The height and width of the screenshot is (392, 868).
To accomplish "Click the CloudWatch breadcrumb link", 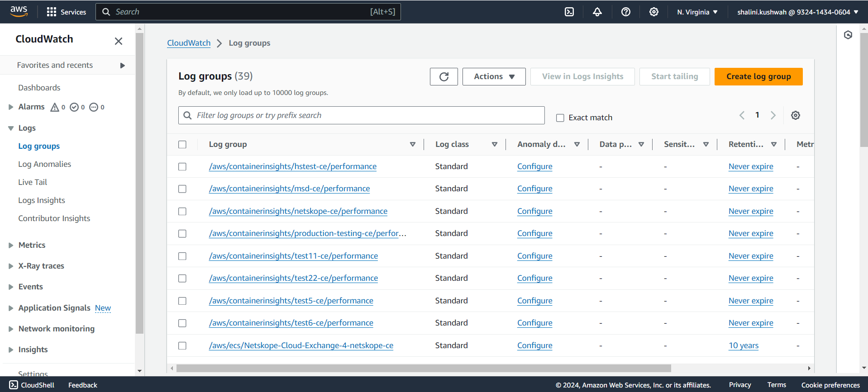I will pyautogui.click(x=189, y=43).
